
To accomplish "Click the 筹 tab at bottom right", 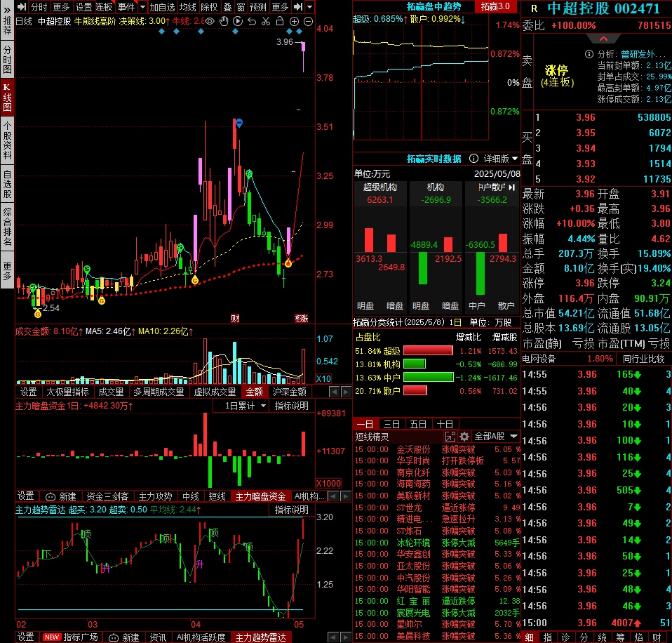I will click(619, 637).
